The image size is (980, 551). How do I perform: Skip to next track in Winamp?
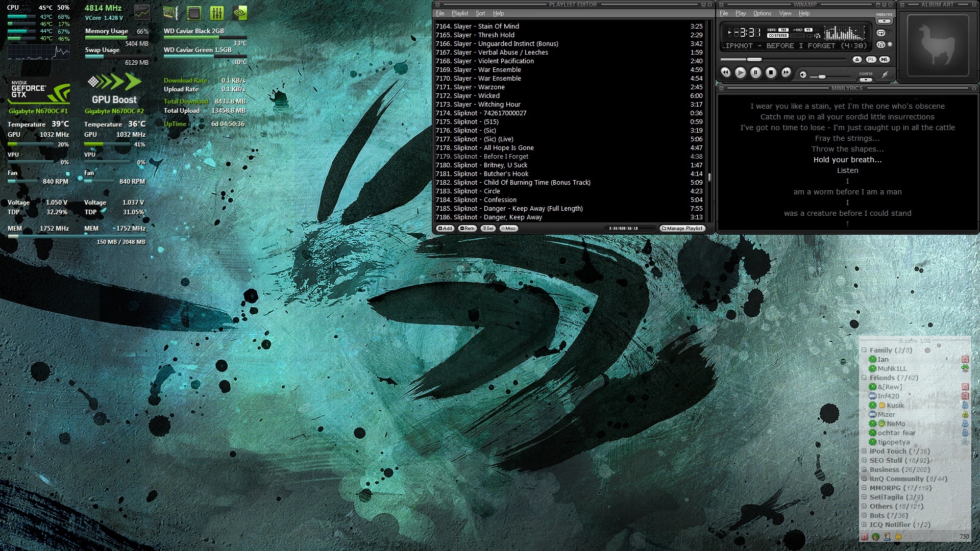(786, 73)
